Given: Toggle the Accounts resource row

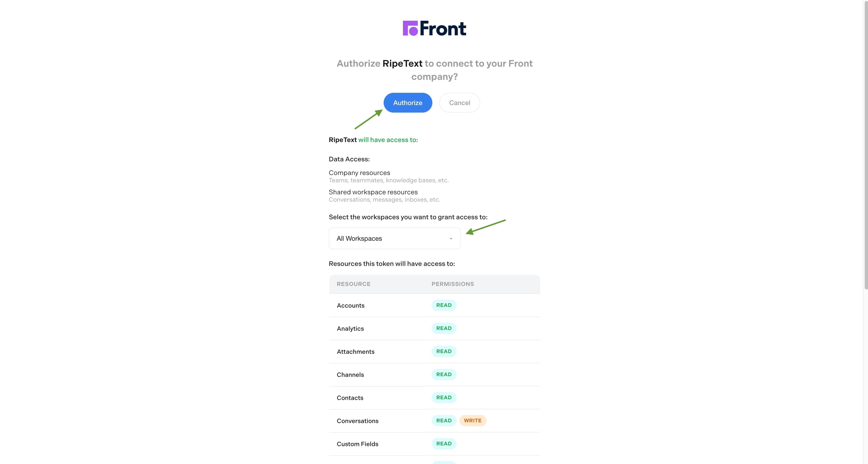Looking at the screenshot, I should coord(350,305).
